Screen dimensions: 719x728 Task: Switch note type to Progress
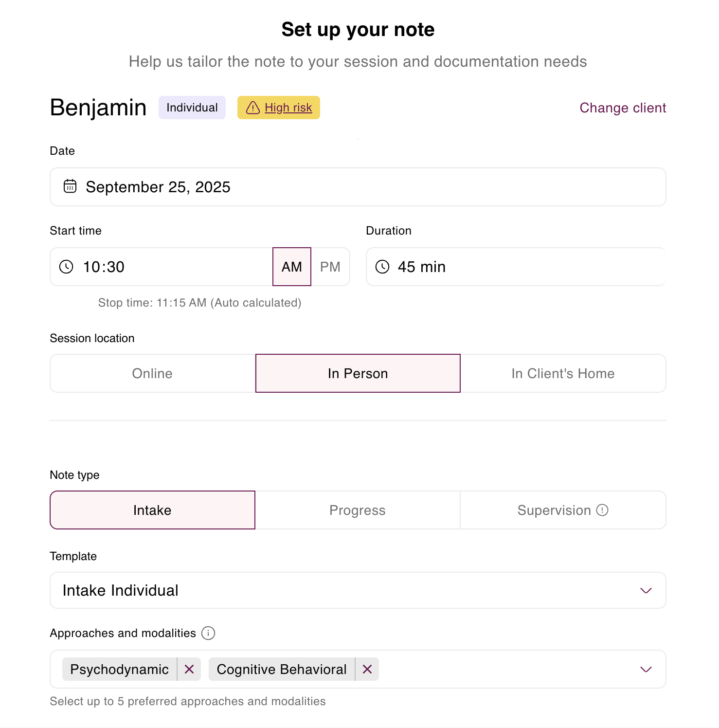coord(358,510)
